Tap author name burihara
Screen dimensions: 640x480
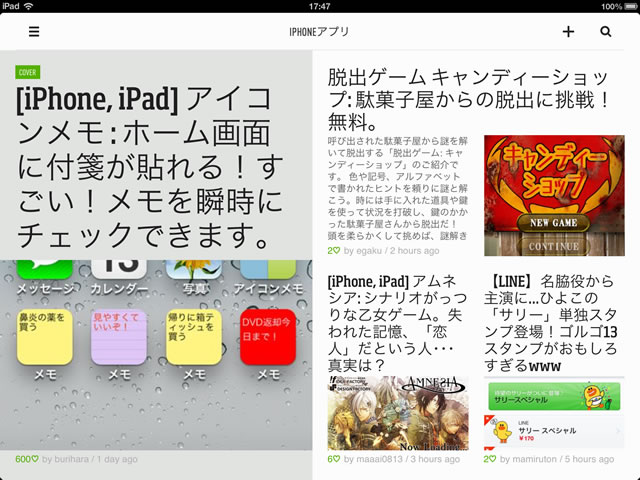tap(71, 459)
